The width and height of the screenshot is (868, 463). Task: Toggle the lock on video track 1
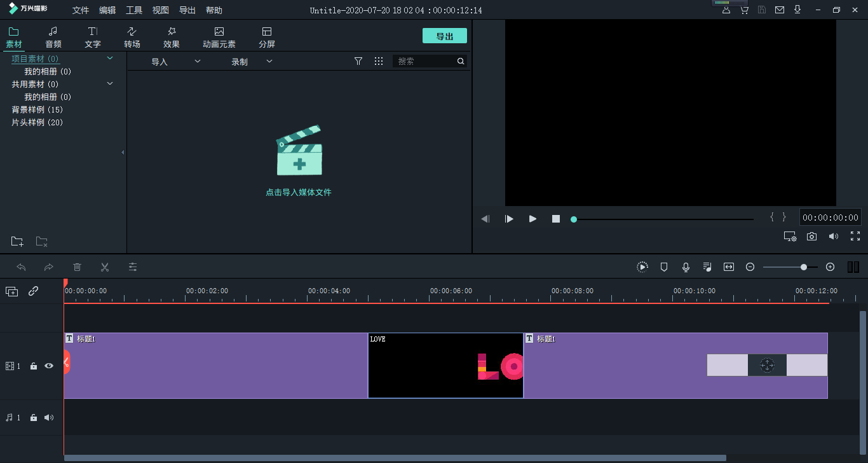(34, 366)
